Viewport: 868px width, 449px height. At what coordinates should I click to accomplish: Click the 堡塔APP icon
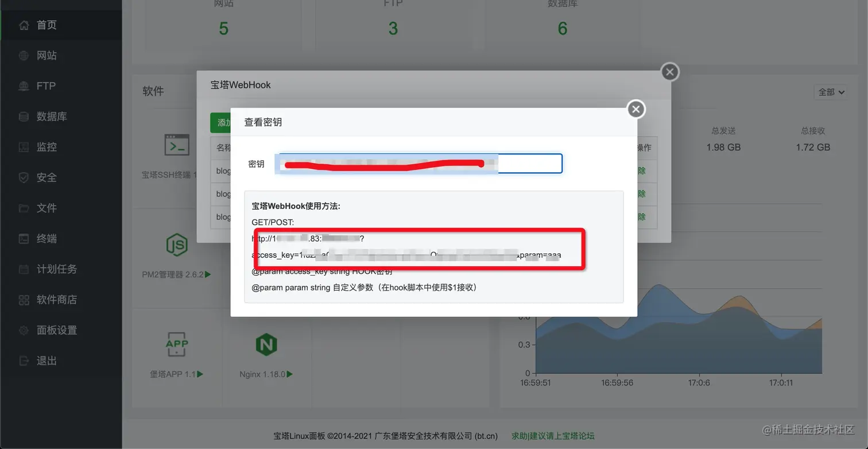click(176, 343)
